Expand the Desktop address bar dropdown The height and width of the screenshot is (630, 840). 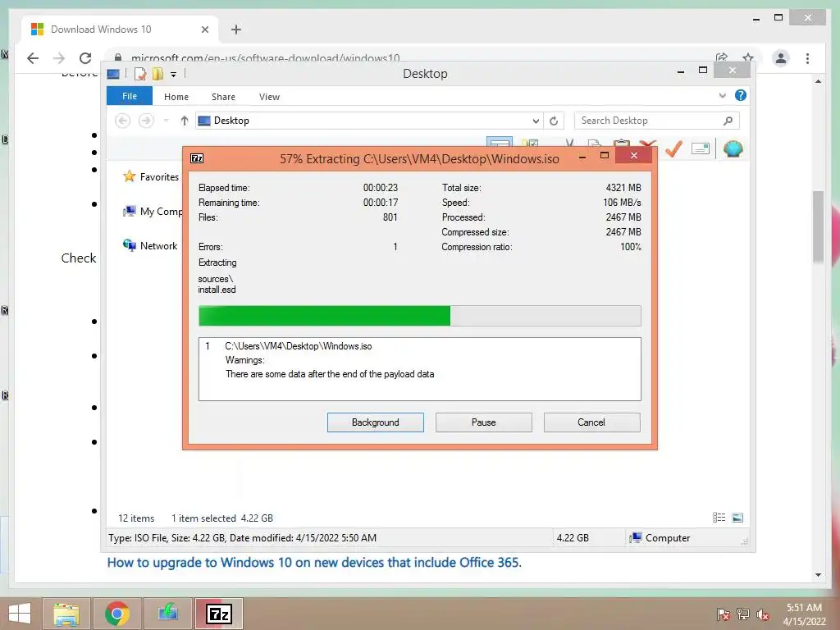click(x=536, y=121)
